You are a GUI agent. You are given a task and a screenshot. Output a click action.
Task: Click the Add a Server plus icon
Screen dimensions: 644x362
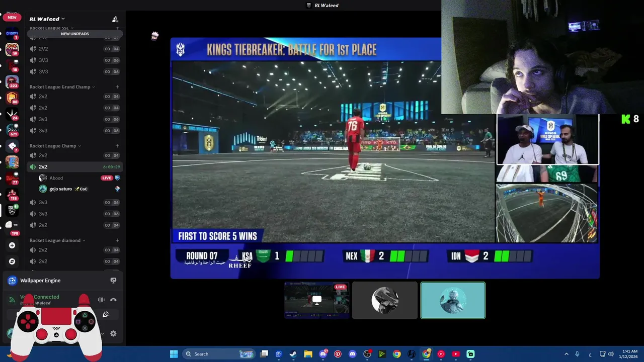(x=12, y=245)
